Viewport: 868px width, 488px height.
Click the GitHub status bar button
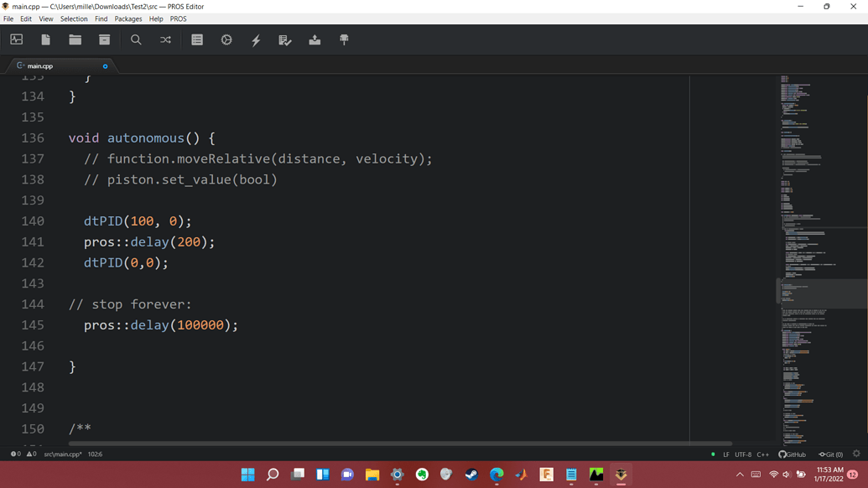tap(792, 454)
